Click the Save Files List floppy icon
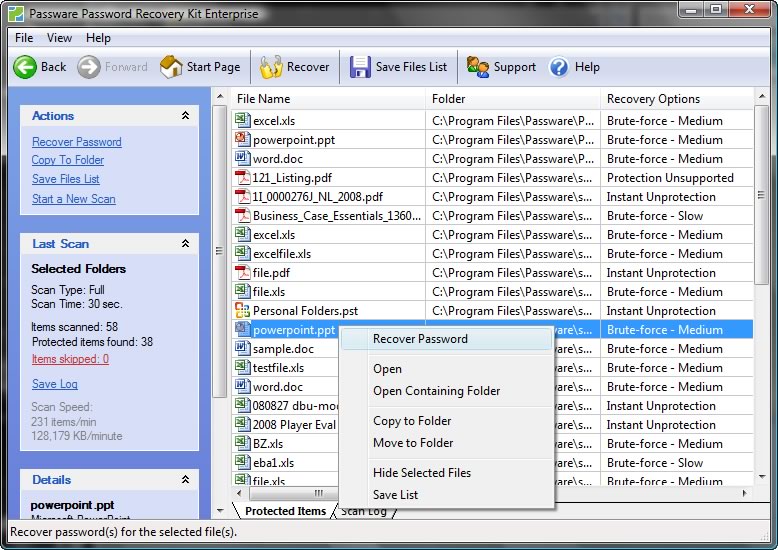This screenshot has height=550, width=778. point(360,67)
